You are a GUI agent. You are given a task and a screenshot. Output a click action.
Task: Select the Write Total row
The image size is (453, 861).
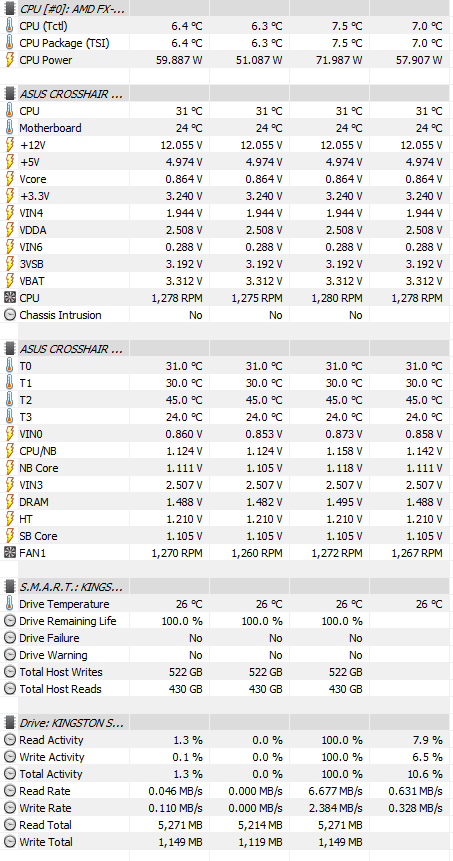click(226, 842)
